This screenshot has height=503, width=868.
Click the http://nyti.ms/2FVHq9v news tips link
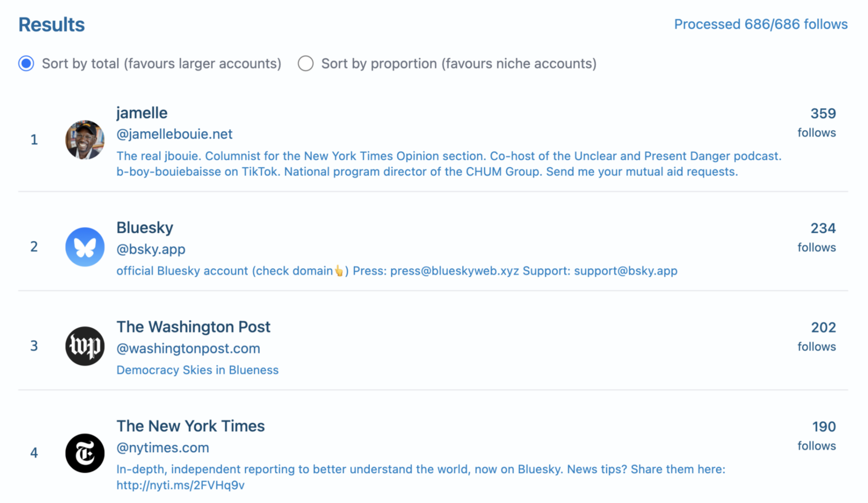181,485
